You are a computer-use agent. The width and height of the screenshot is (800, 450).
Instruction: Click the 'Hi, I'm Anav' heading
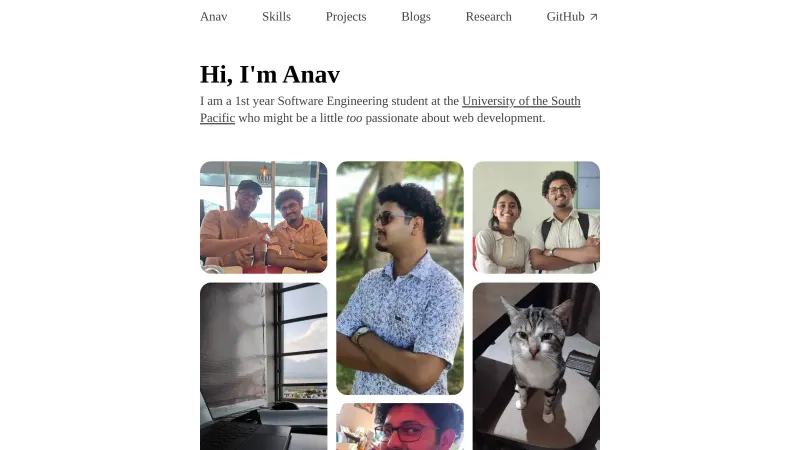coord(270,74)
